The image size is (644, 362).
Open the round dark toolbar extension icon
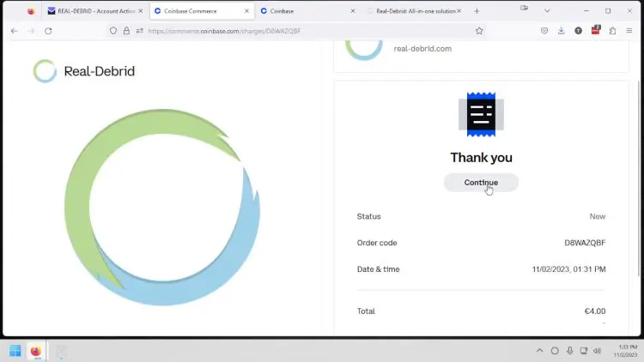578,31
